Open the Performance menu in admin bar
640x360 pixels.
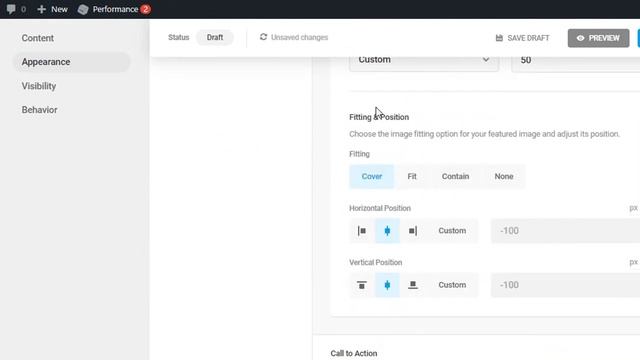coord(114,9)
